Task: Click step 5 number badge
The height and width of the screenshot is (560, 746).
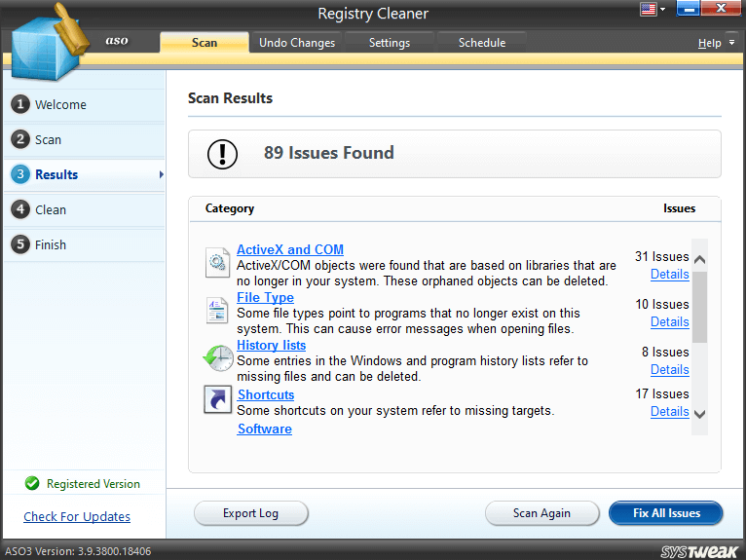Action: click(x=20, y=244)
